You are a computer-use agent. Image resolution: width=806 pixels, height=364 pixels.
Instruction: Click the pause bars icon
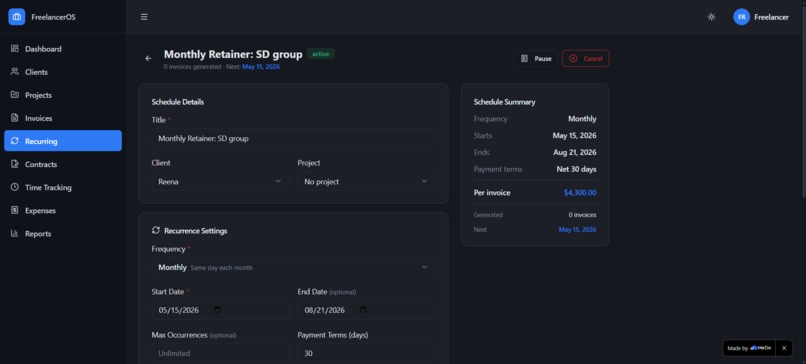pyautogui.click(x=524, y=59)
